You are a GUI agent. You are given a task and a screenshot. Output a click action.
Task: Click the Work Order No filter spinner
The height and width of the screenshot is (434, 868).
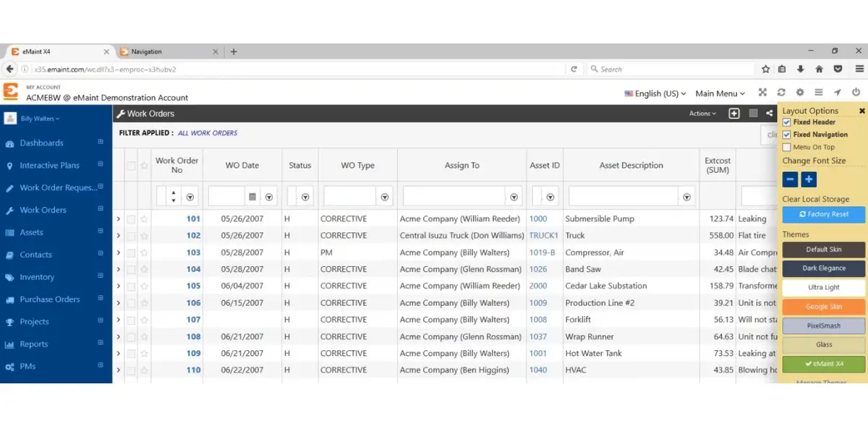point(173,197)
